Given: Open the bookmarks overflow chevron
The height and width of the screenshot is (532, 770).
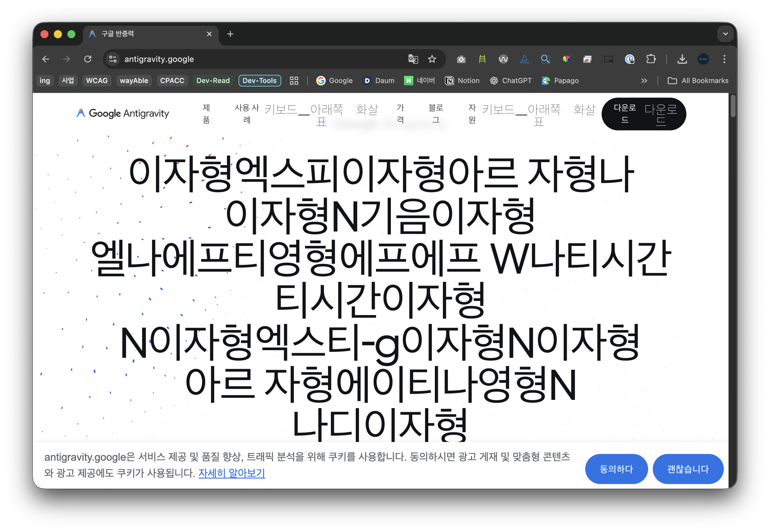Looking at the screenshot, I should (644, 80).
